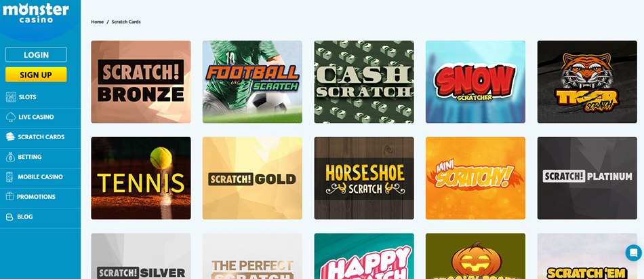Click the Promotions gift box icon
This screenshot has width=644, height=279.
(x=9, y=196)
